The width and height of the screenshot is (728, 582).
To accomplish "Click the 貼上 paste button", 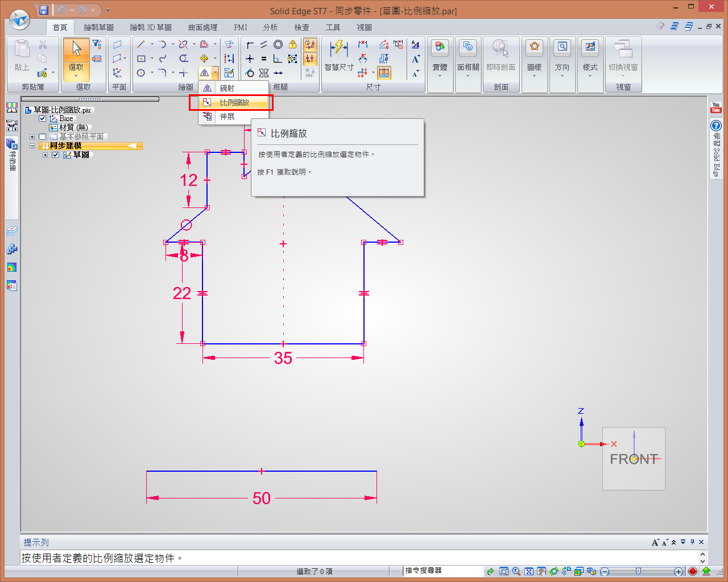I will pos(22,56).
